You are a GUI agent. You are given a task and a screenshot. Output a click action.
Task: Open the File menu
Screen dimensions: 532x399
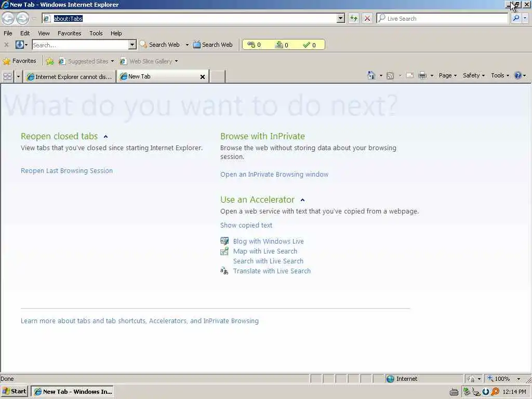(x=8, y=33)
